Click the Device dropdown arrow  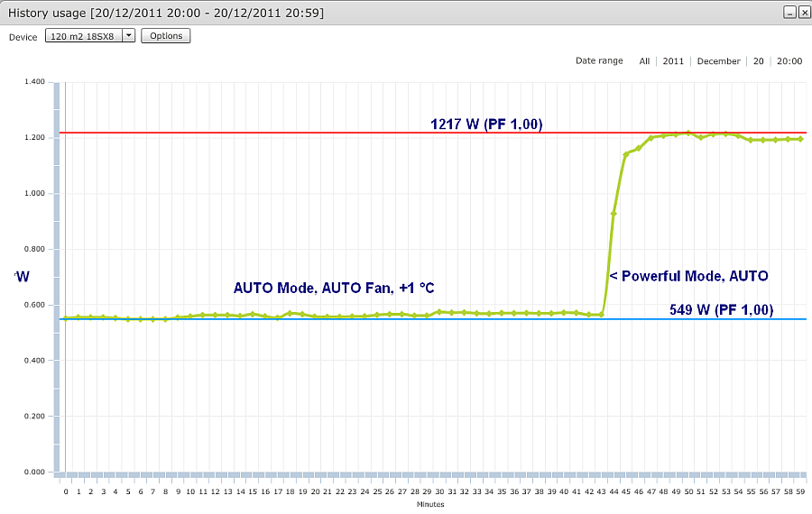tap(128, 36)
